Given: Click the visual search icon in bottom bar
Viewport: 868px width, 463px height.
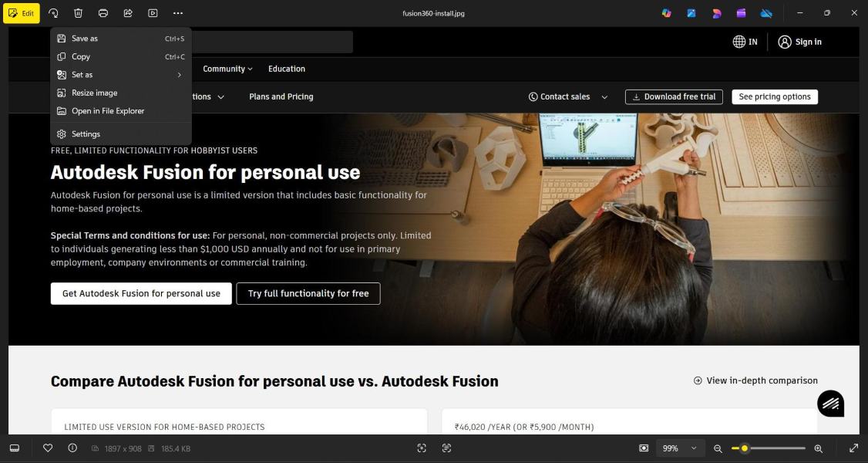Looking at the screenshot, I should 422,448.
